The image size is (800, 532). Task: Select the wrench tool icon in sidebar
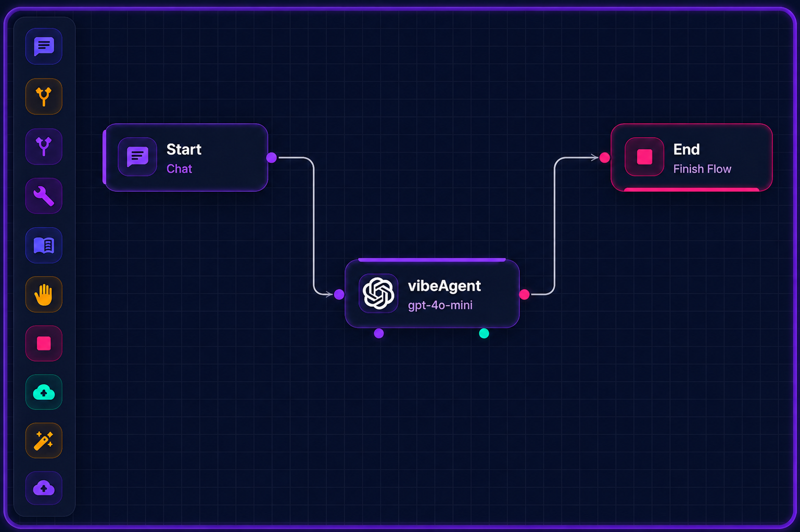coord(44,196)
